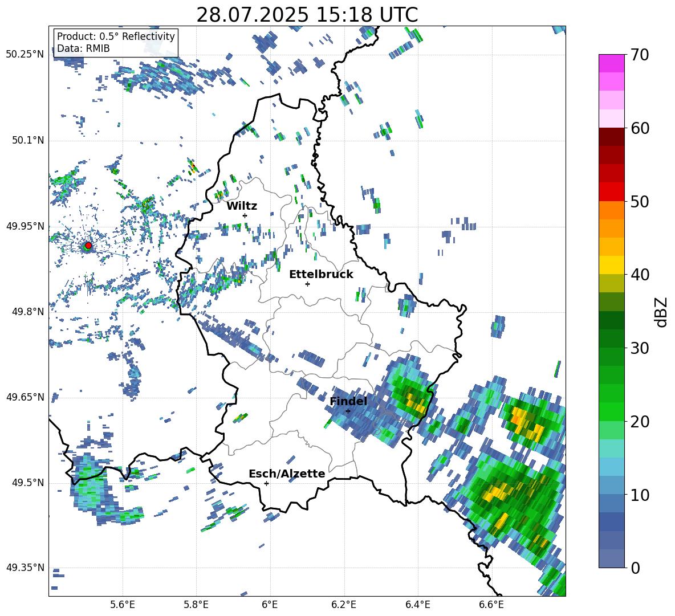The height and width of the screenshot is (616, 675).
Task: Click the Ettelbruck cross marker
Action: tap(307, 284)
